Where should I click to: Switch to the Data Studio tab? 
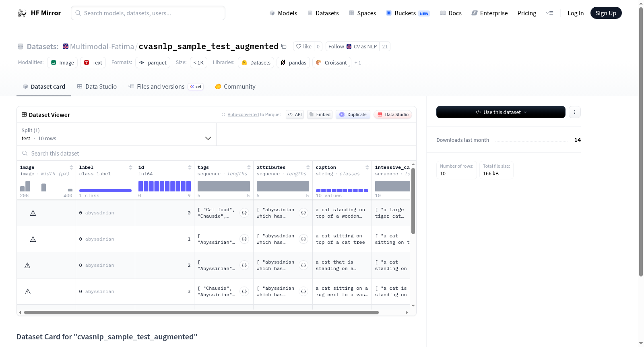tap(97, 87)
